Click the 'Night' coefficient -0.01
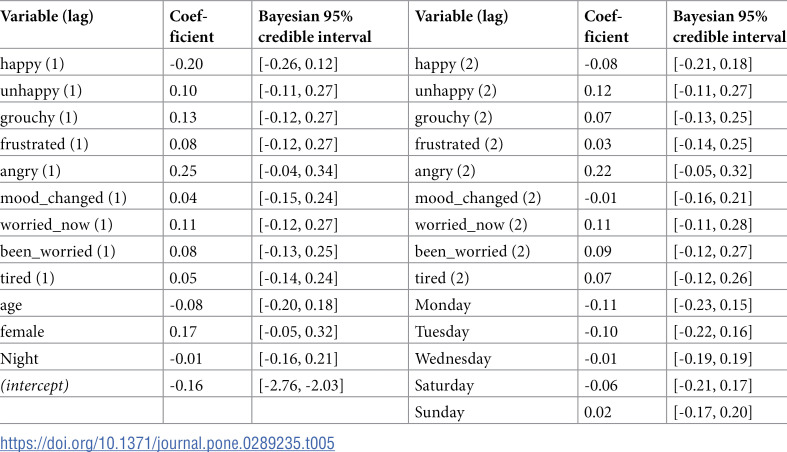787x452 pixels. (x=186, y=359)
